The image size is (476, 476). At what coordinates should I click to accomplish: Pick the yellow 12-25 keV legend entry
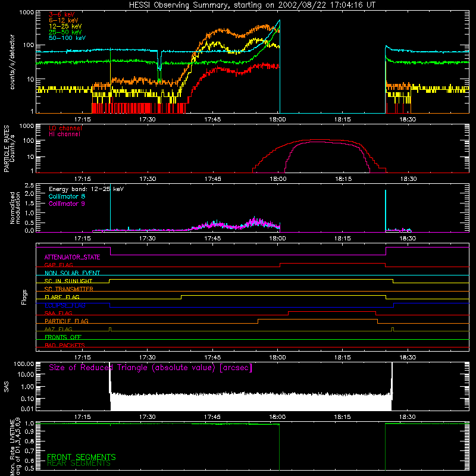coord(65,26)
